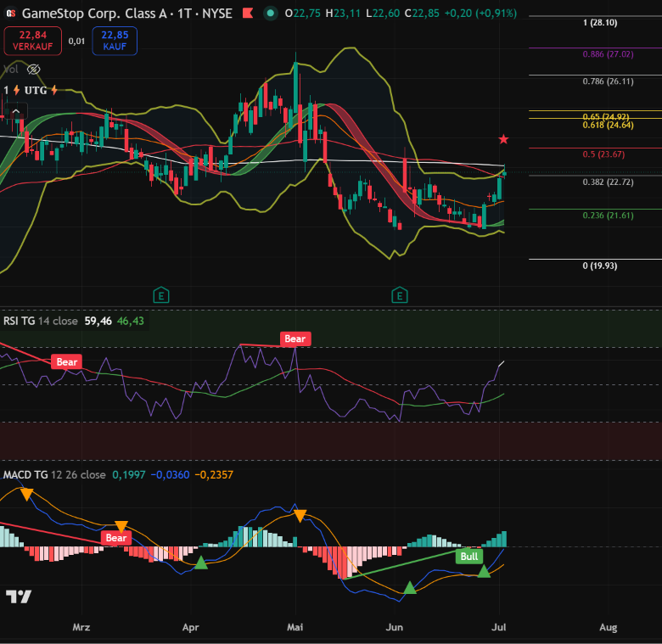Viewport: 662px width, 644px height.
Task: Click the green RSI value 46,43
Action: 131,322
